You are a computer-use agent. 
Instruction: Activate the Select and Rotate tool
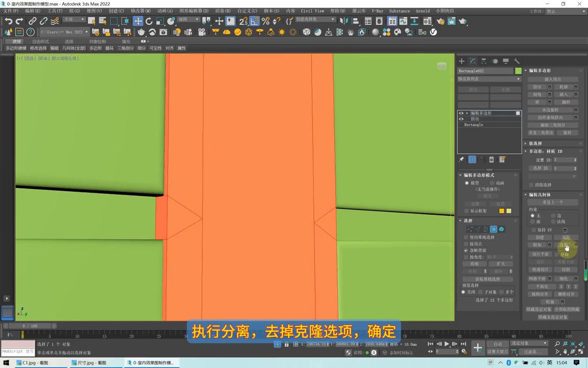pyautogui.click(x=149, y=21)
